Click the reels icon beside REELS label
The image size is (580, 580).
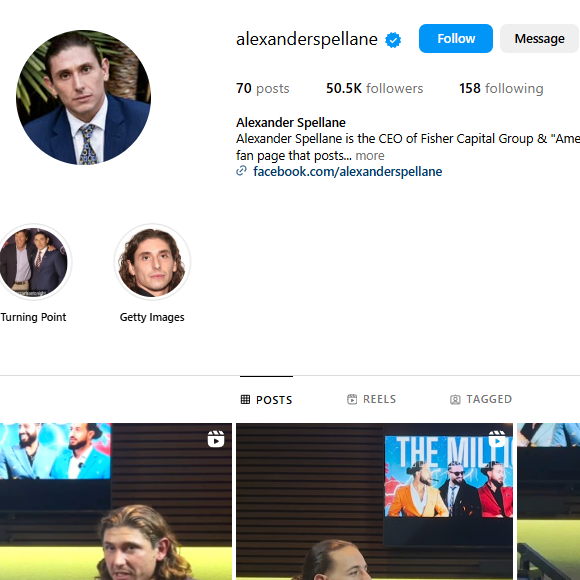352,399
